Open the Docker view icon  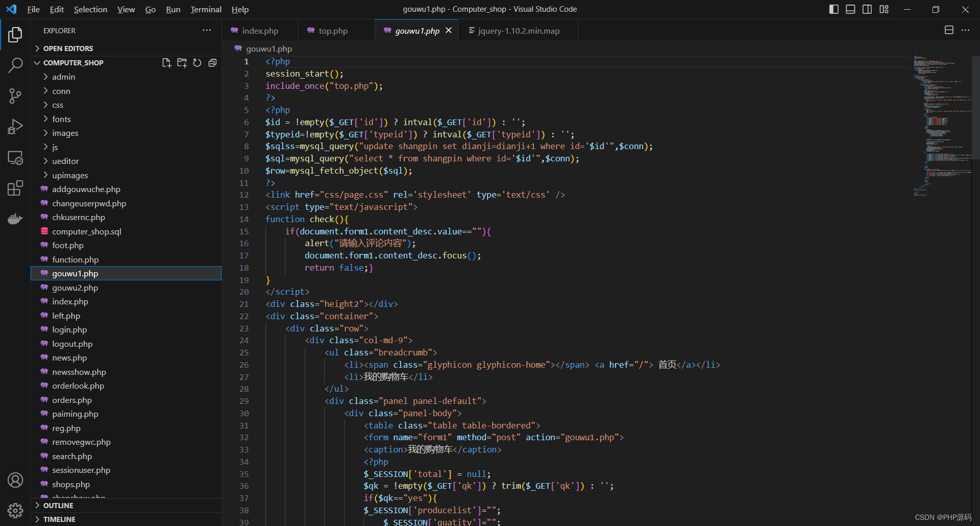point(15,219)
